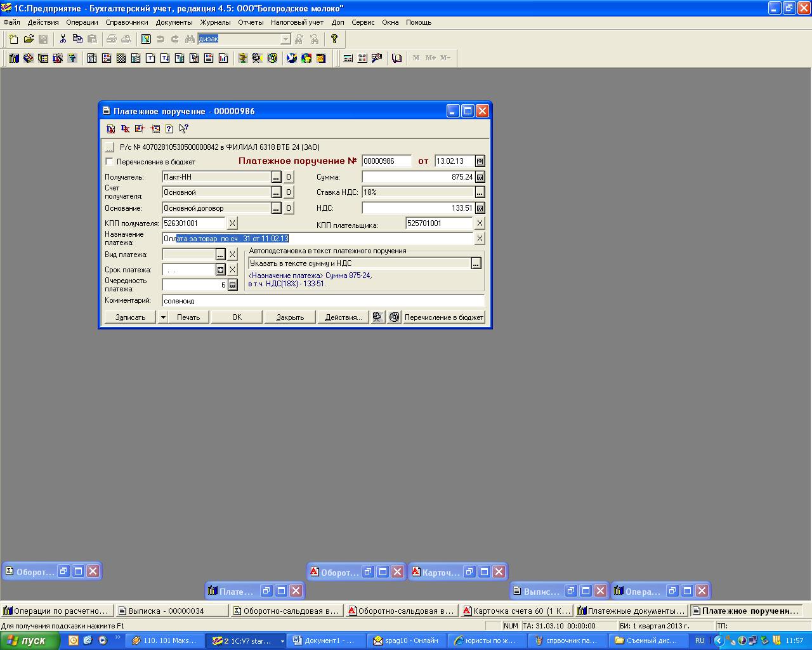The image size is (812, 650).
Task: Expand the arrow menu next to Печать
Action: click(x=163, y=317)
